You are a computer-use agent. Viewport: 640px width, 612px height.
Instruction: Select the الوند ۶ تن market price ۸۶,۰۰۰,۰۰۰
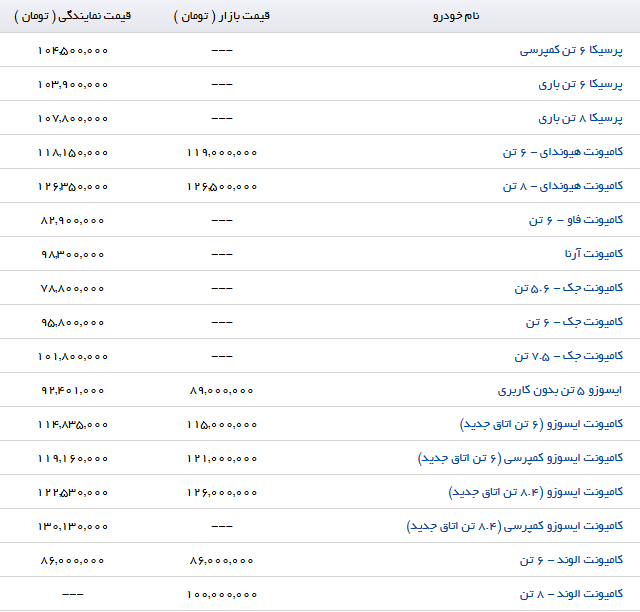tap(221, 561)
